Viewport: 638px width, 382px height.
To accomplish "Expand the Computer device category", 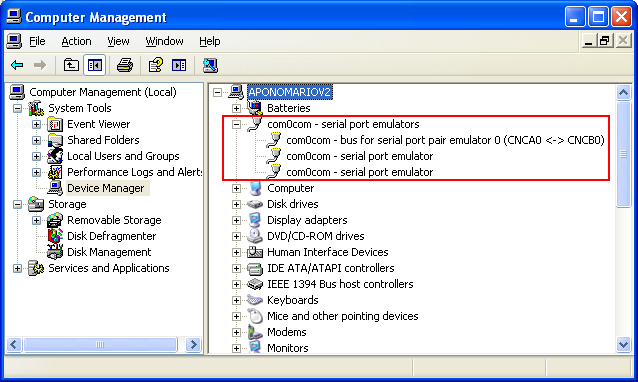I will [236, 188].
